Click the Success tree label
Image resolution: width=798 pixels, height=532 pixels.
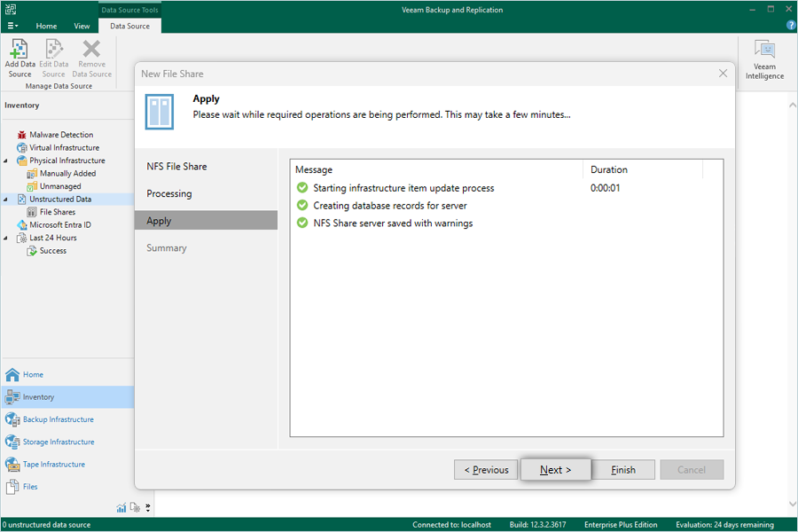[53, 251]
